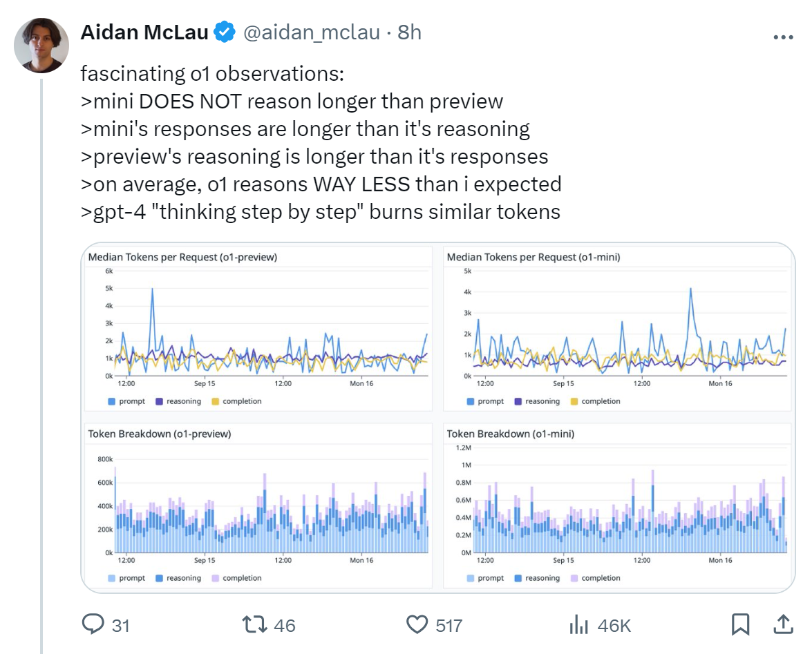The height and width of the screenshot is (654, 812).
Task: Click the Aidan McLau display name
Action: coord(144,32)
